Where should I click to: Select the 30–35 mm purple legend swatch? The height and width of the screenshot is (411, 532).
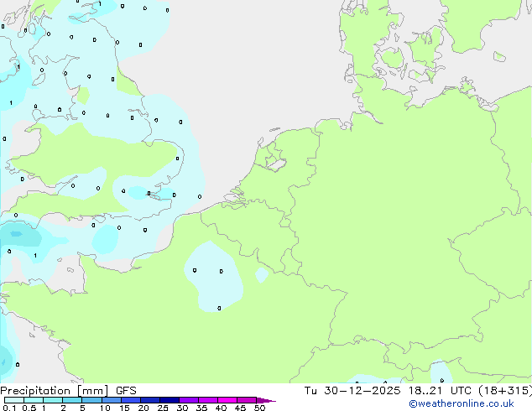coord(189,400)
